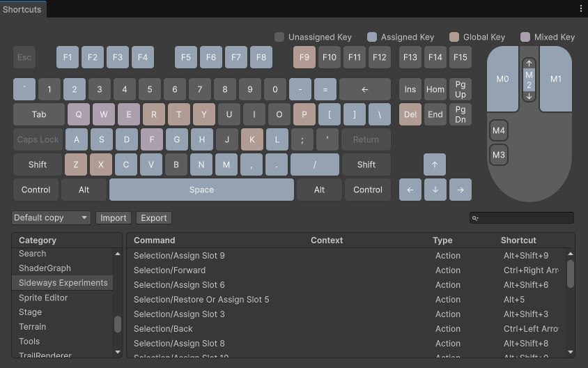Screen dimensions: 588x368
Task: Click the Alt+Shift+8 shortcut cell
Action: [526, 343]
